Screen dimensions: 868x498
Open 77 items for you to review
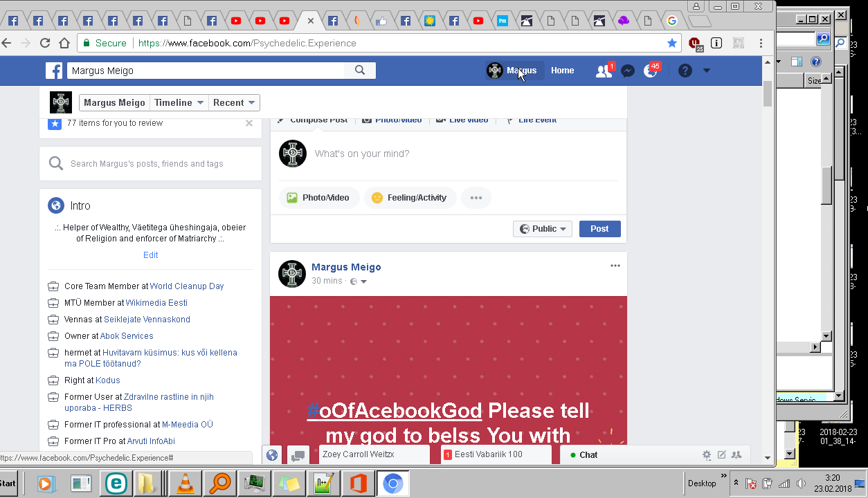(x=115, y=123)
